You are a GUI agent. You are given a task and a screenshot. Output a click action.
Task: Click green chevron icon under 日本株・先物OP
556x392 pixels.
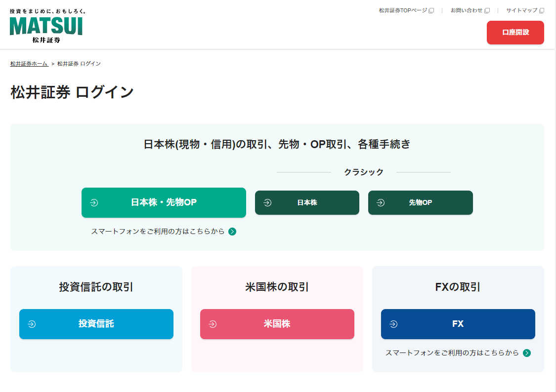tap(232, 232)
